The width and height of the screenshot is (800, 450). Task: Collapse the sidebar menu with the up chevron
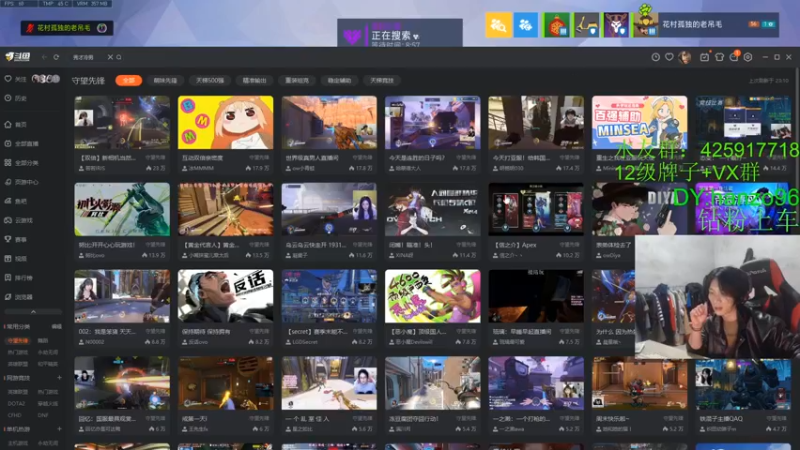(x=33, y=311)
